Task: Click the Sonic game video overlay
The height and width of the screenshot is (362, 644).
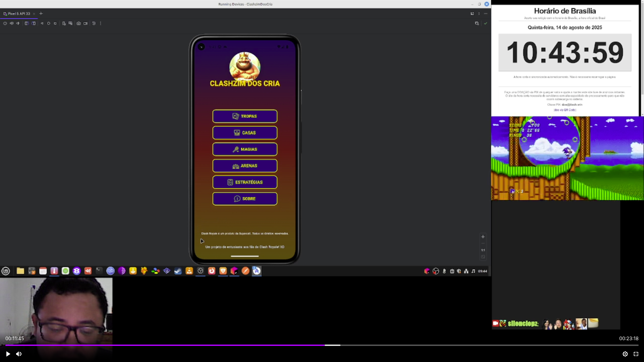Action: 568,158
